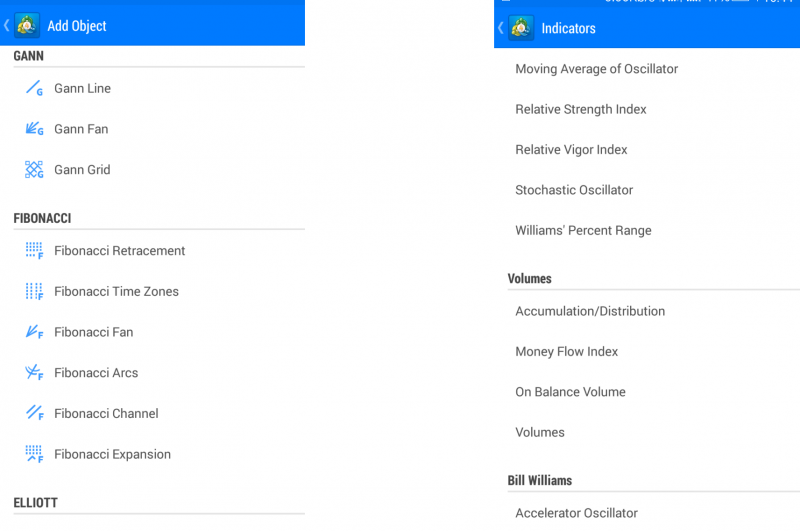Choose the Fibonacci Time Zones icon
Screen dimensions: 800x531
pos(34,291)
